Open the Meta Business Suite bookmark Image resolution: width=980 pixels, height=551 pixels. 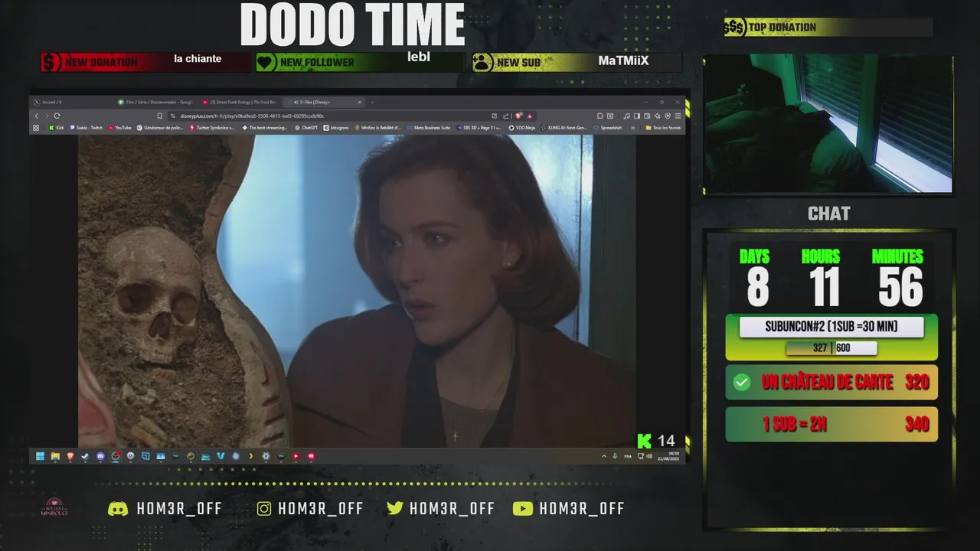tap(429, 128)
